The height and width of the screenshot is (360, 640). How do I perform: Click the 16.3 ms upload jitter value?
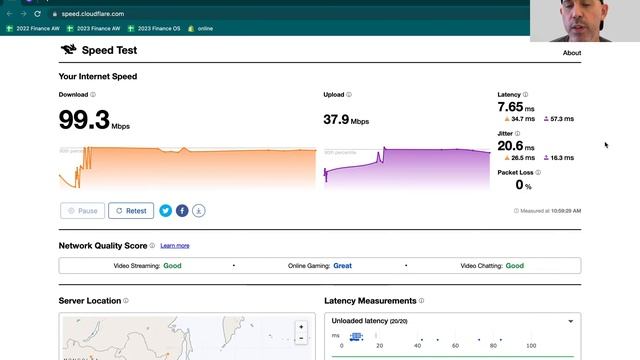click(559, 158)
